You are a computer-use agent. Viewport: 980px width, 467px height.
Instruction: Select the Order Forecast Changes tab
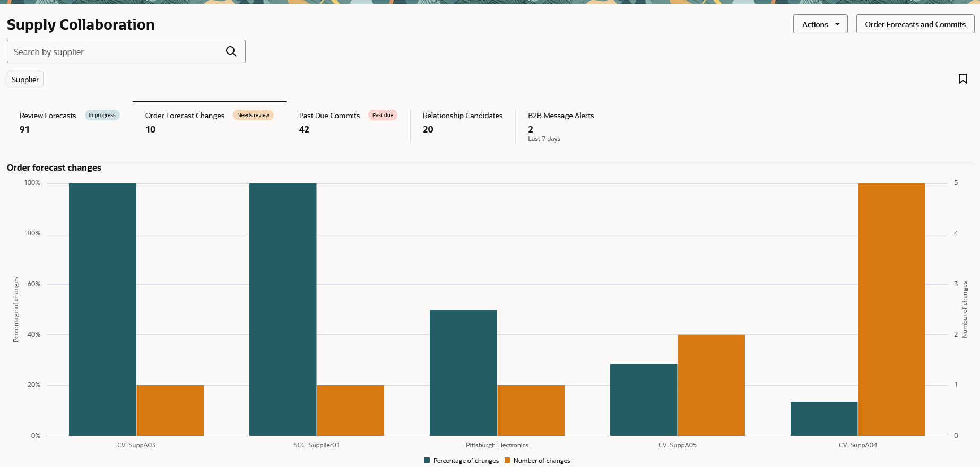click(210, 122)
